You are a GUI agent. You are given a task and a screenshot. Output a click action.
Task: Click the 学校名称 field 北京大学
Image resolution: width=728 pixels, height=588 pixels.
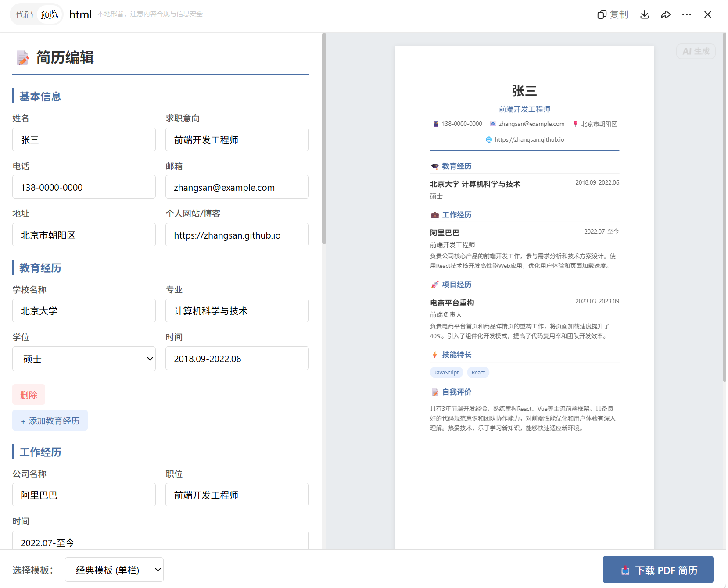coord(84,310)
